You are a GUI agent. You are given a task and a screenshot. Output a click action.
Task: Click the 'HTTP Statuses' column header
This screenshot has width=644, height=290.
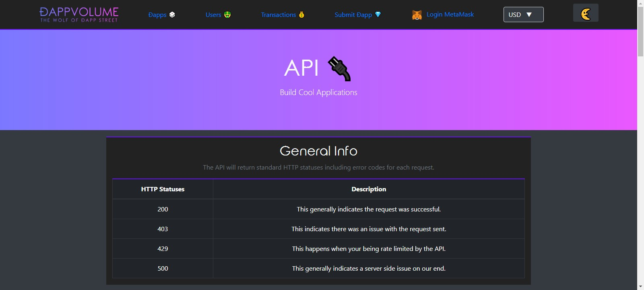pyautogui.click(x=163, y=189)
